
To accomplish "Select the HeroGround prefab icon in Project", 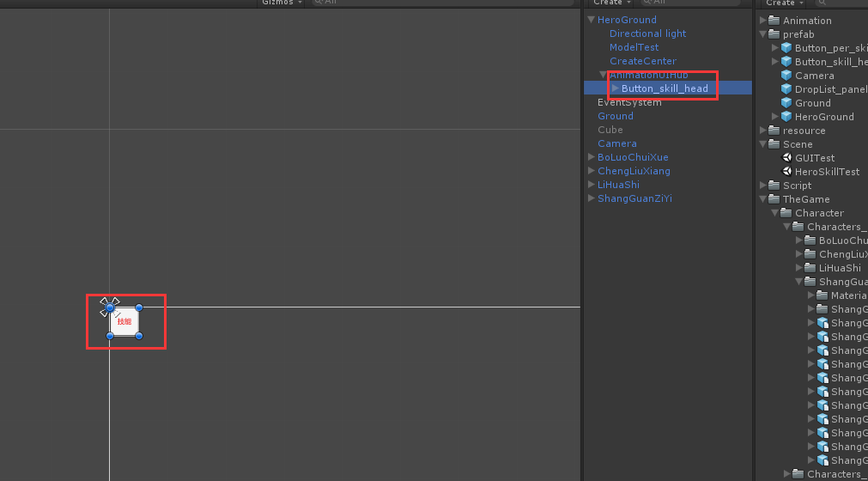I will point(786,117).
